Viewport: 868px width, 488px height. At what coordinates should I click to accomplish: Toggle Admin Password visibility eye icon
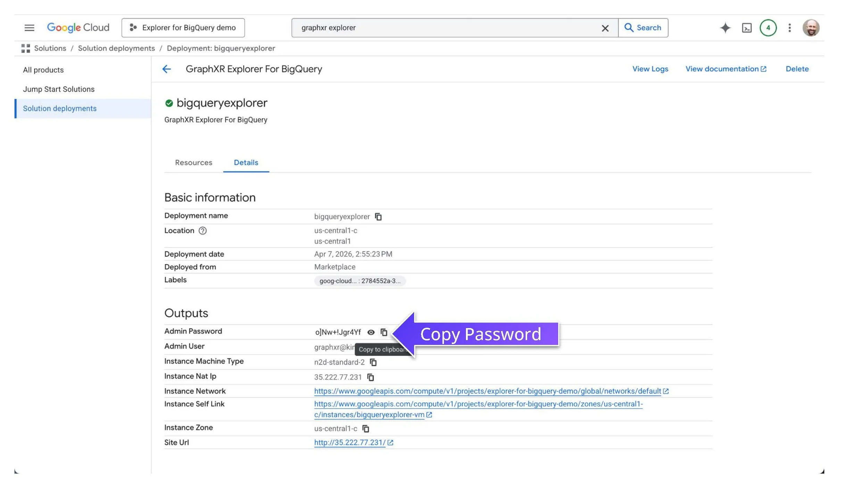pos(371,332)
